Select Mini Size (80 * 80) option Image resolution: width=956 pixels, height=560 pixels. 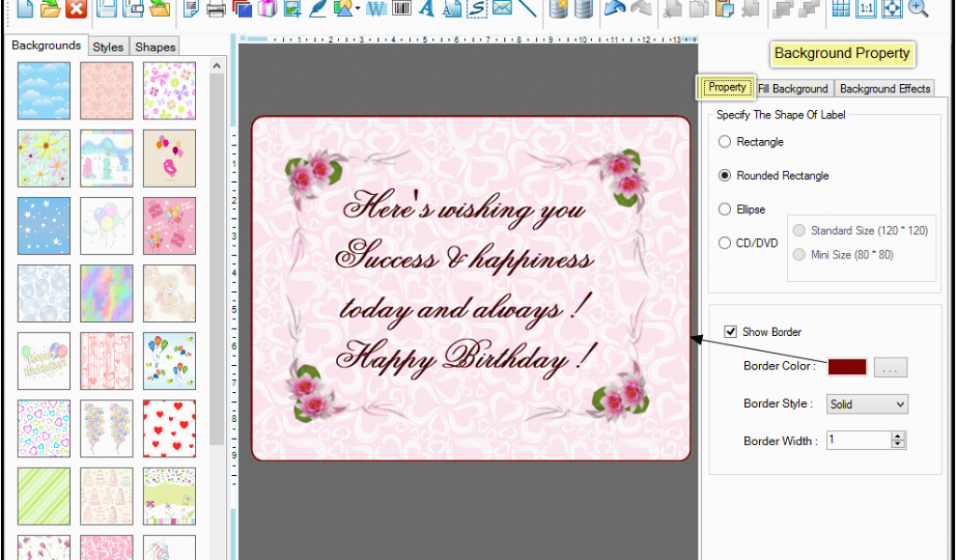[799, 255]
